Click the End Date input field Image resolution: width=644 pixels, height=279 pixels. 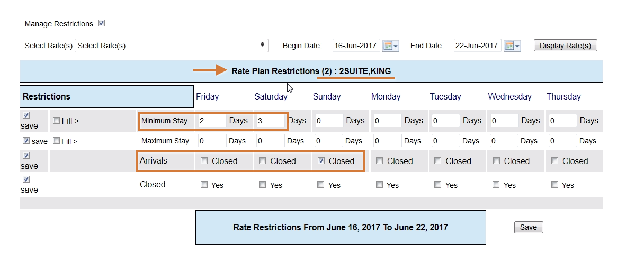pos(478,46)
